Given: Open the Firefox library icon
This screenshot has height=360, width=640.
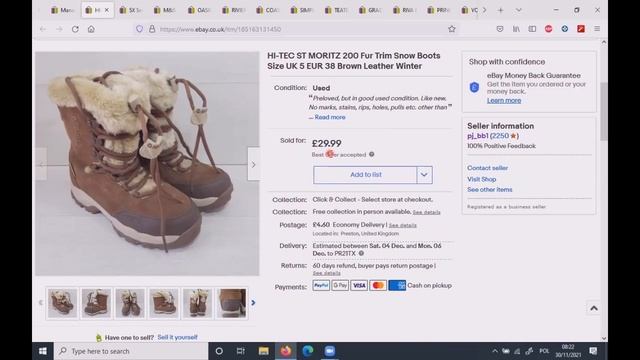Looking at the screenshot, I should tap(516, 29).
